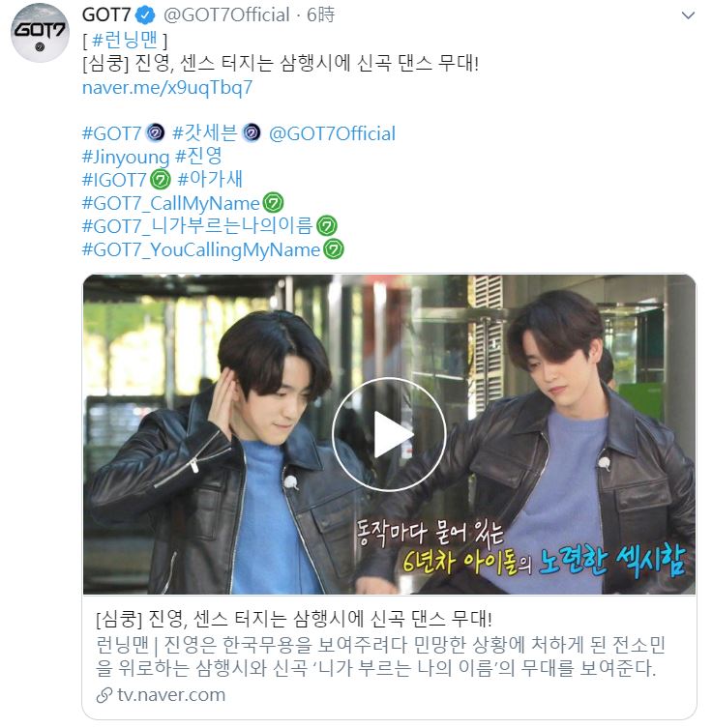712x728 pixels.
Task: Open the #Jinyoung hashtag
Action: (x=126, y=157)
